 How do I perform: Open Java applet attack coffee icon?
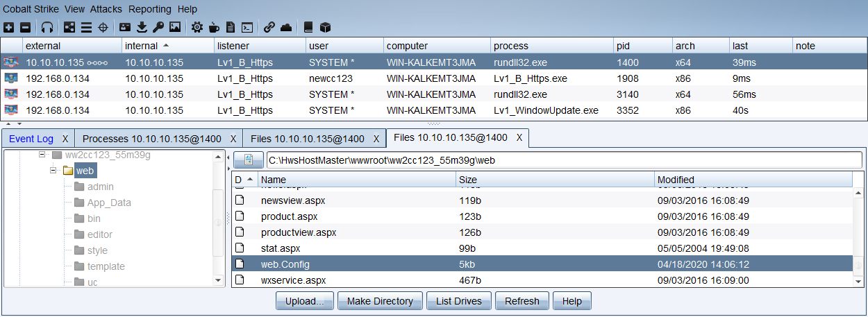tap(214, 28)
